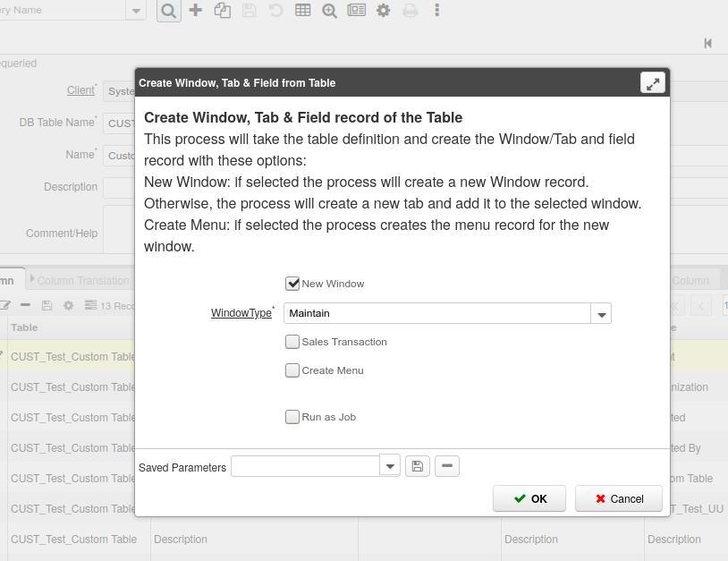Check the Run as Job option
The height and width of the screenshot is (561, 728).
[292, 416]
